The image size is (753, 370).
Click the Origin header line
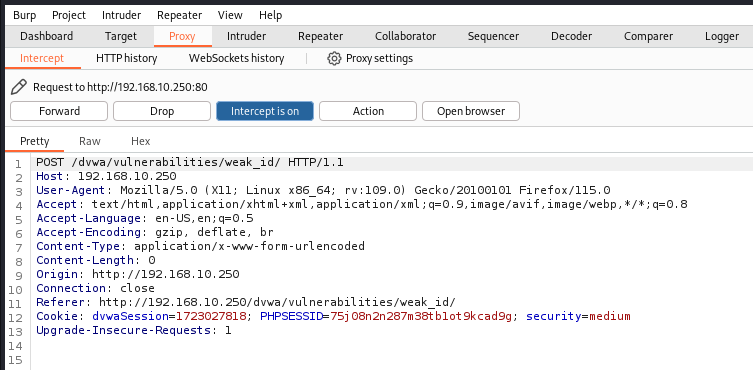pos(138,274)
